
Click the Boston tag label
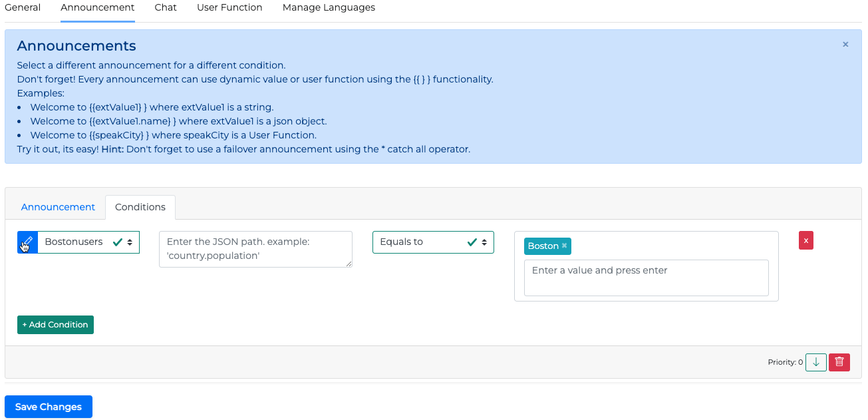pyautogui.click(x=543, y=246)
